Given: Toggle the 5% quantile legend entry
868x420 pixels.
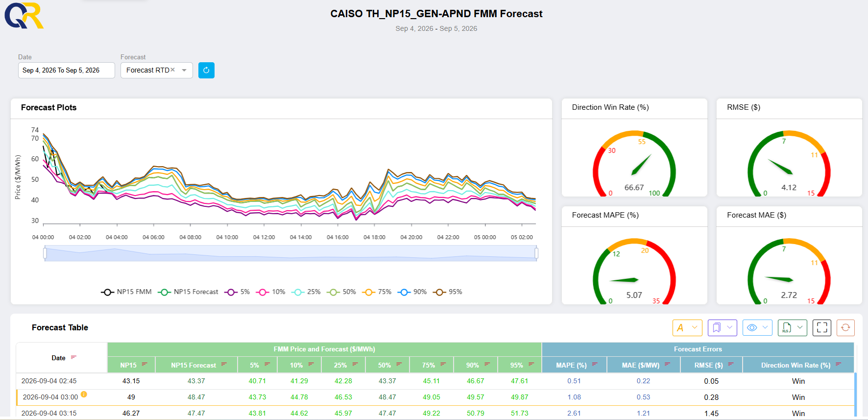Looking at the screenshot, I should 237,292.
